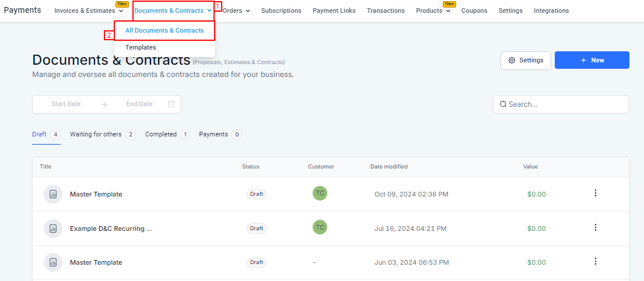Click the Start Date field

[x=66, y=104]
